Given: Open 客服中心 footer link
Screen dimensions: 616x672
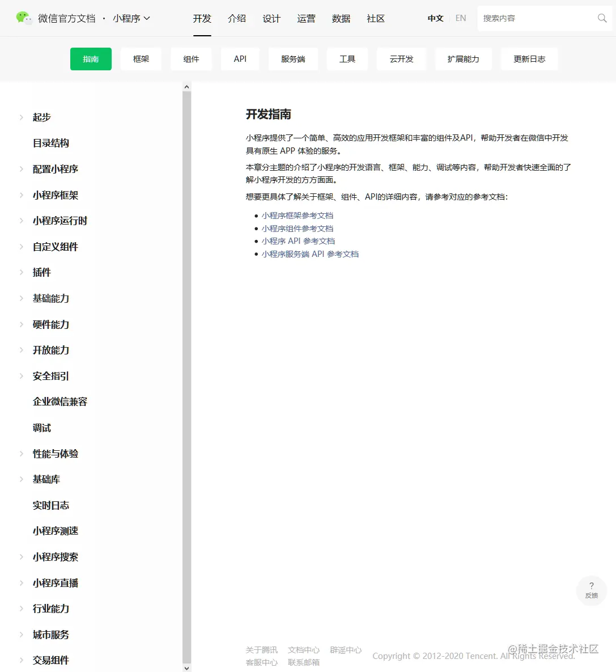Looking at the screenshot, I should [262, 662].
